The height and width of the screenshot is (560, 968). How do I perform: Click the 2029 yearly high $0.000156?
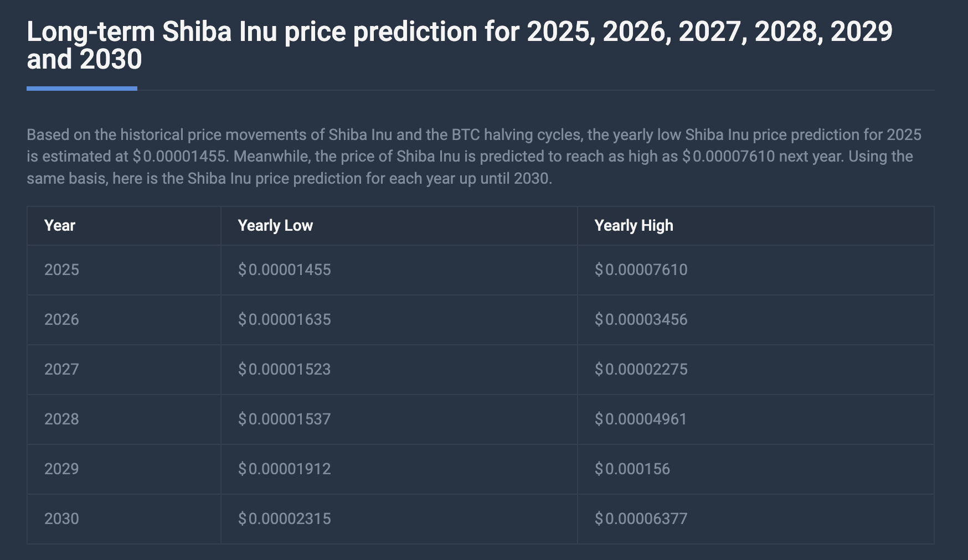(632, 469)
